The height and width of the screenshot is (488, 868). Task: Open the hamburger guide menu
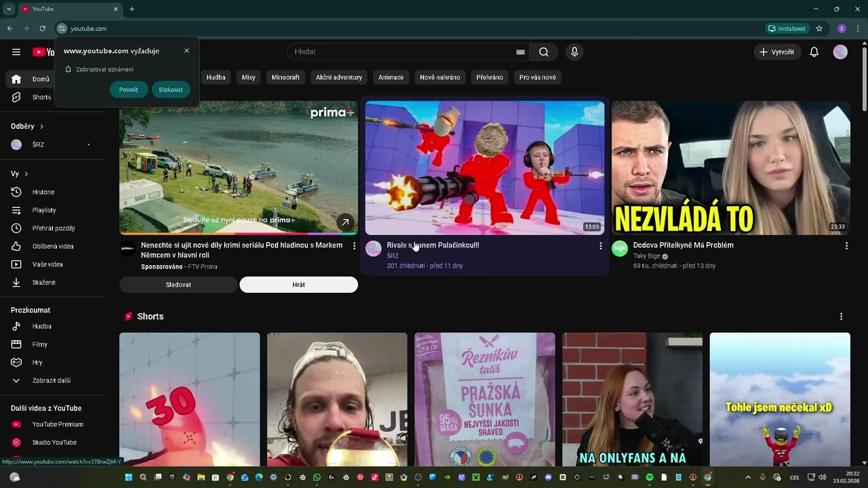[x=16, y=52]
